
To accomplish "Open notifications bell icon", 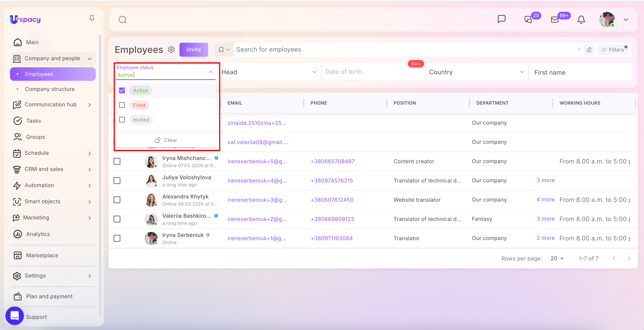I will [x=581, y=19].
